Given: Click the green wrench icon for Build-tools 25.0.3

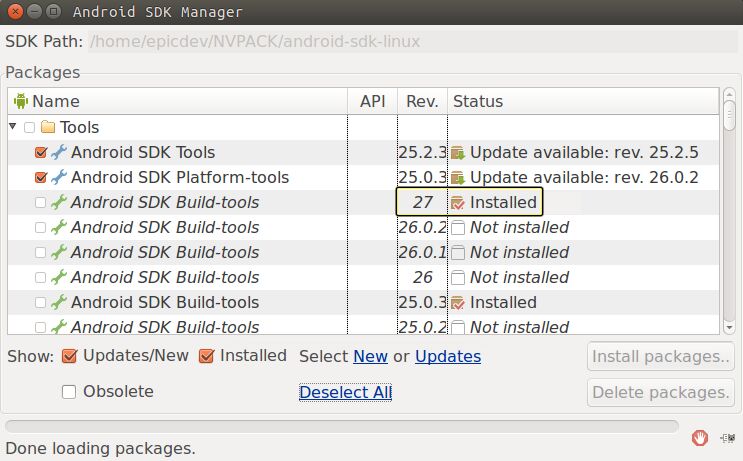Looking at the screenshot, I should (59, 302).
